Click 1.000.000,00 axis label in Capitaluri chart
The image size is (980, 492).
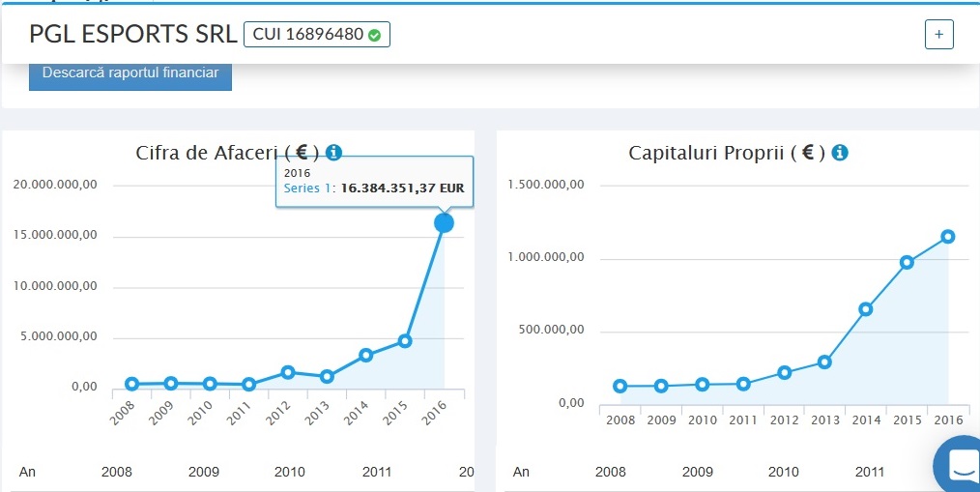tap(546, 257)
